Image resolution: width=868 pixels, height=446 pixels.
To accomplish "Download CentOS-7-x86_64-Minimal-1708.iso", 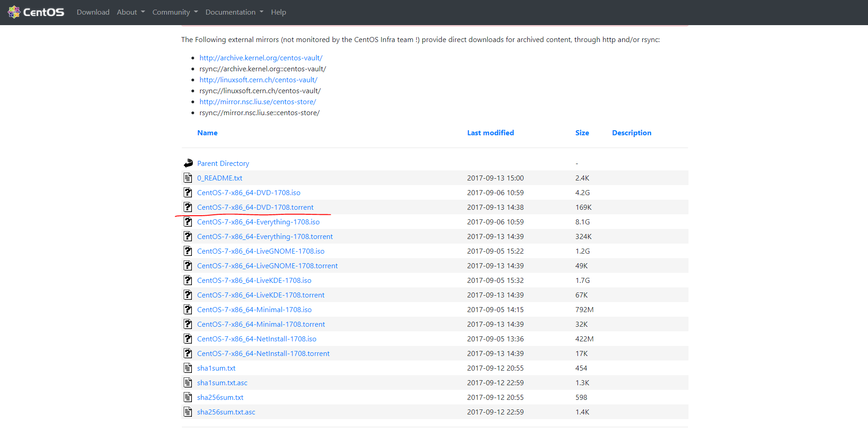I will (x=254, y=309).
